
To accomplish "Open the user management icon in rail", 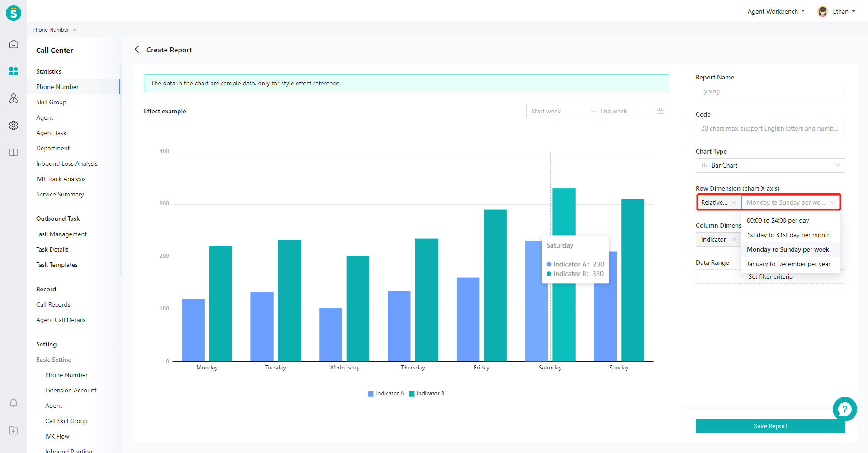I will tap(14, 98).
